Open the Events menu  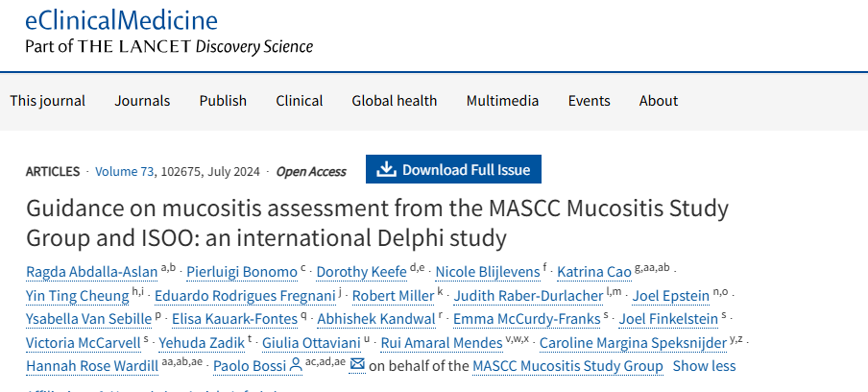tap(589, 101)
